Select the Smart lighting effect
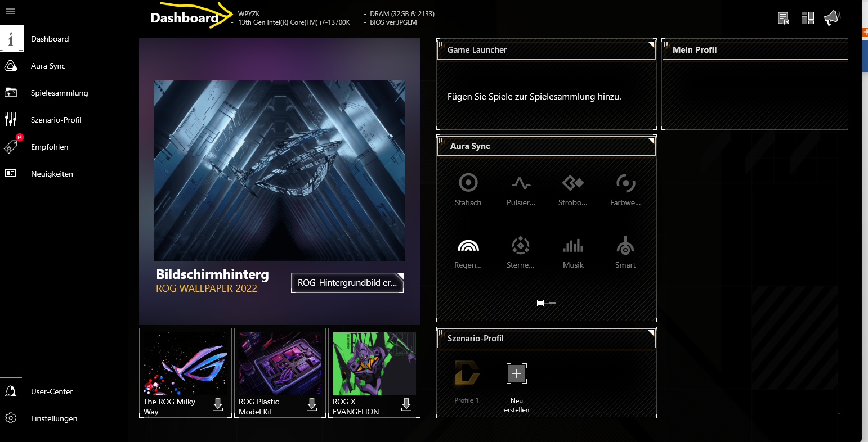The width and height of the screenshot is (868, 442). pos(625,252)
